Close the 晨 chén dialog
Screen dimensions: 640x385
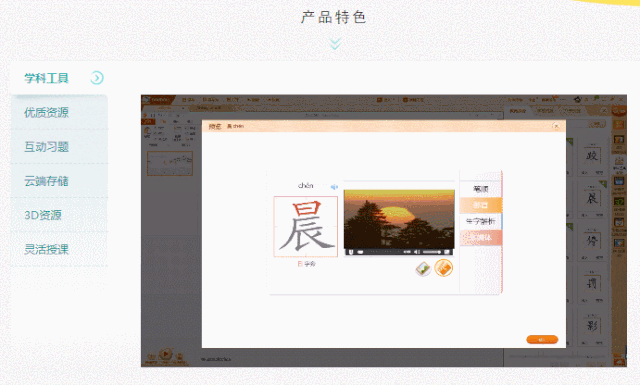pos(556,126)
